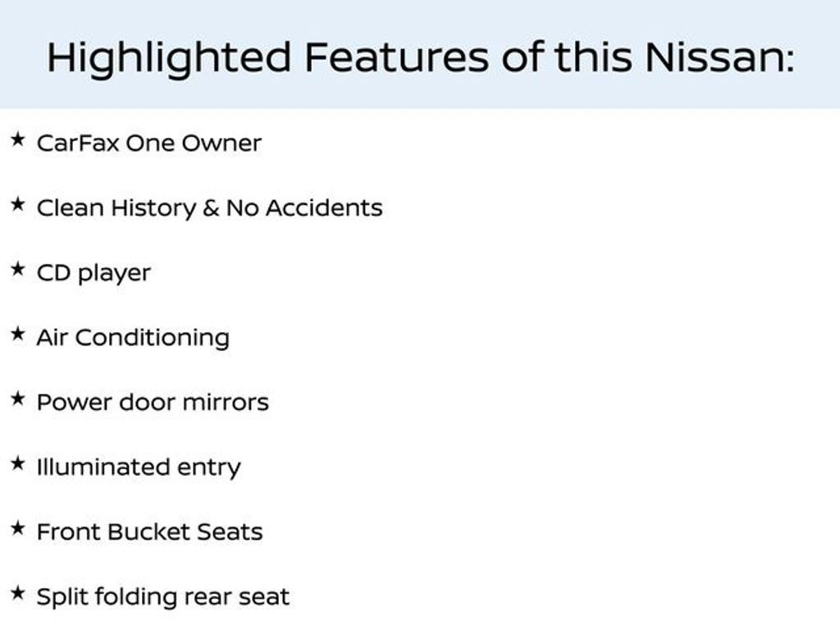Screen dimensions: 840x630
Task: Select the Clean History & No Accidents text
Action: 209,208
